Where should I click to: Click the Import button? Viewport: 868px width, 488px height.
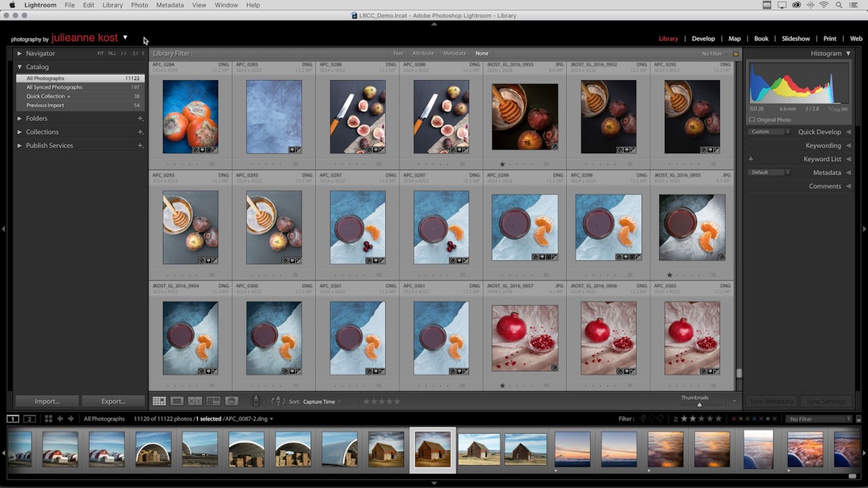click(x=47, y=401)
